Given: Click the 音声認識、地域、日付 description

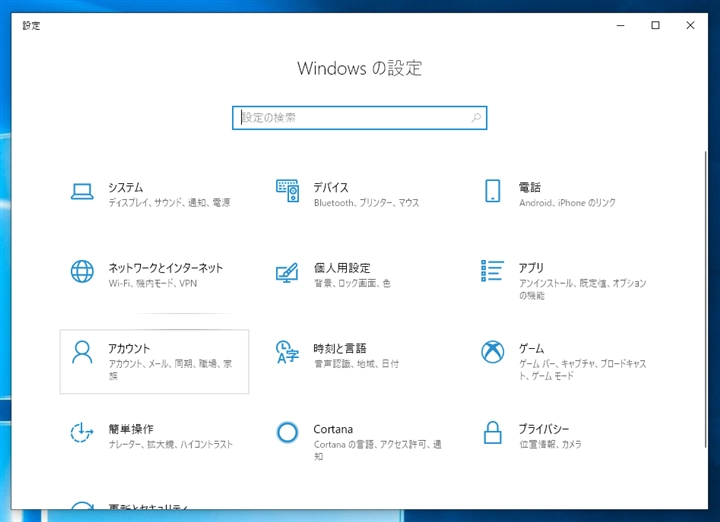Looking at the screenshot, I should point(356,364).
